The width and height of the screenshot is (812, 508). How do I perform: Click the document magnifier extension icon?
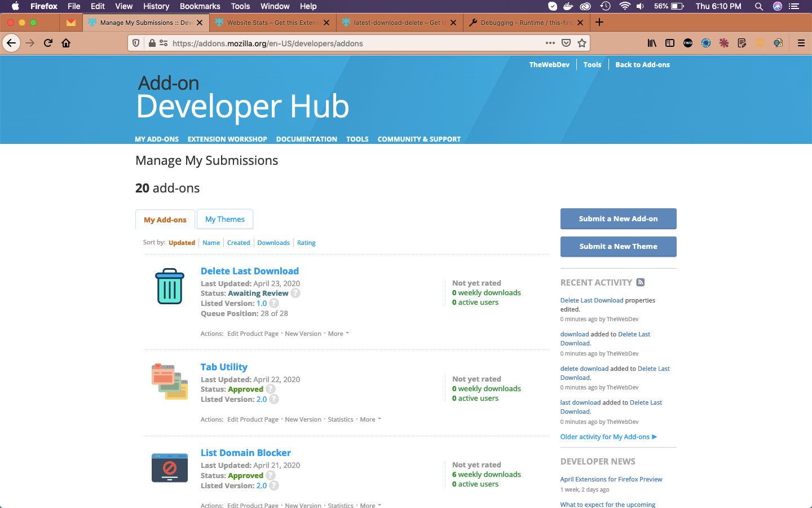coord(778,43)
